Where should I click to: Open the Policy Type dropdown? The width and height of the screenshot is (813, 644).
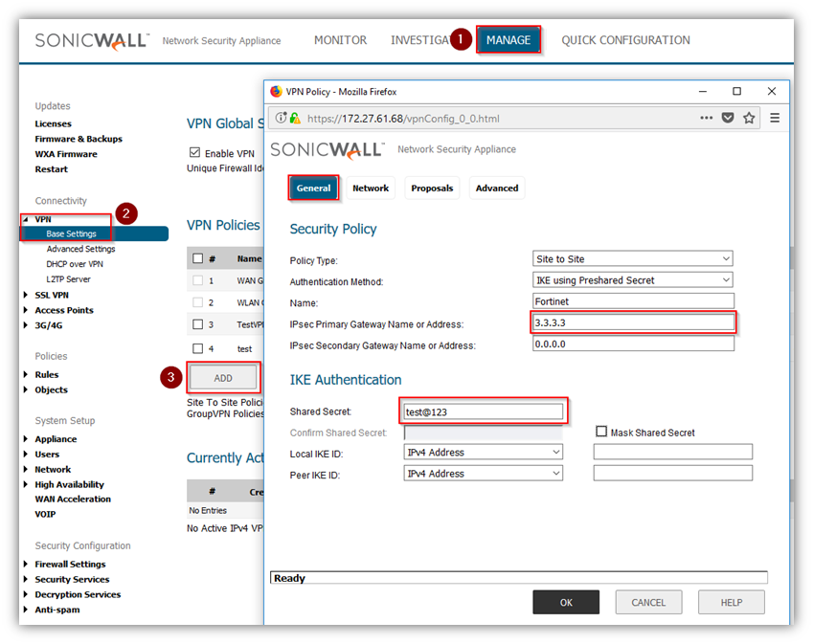(633, 258)
